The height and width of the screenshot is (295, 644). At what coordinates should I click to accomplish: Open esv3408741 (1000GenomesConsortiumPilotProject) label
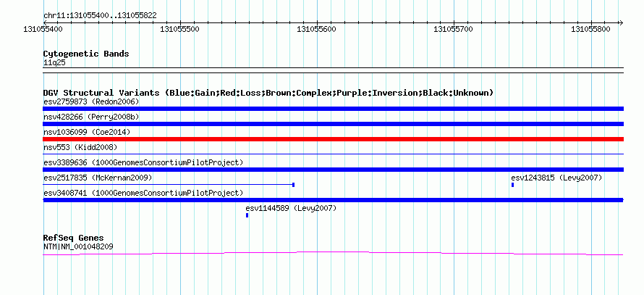point(143,193)
